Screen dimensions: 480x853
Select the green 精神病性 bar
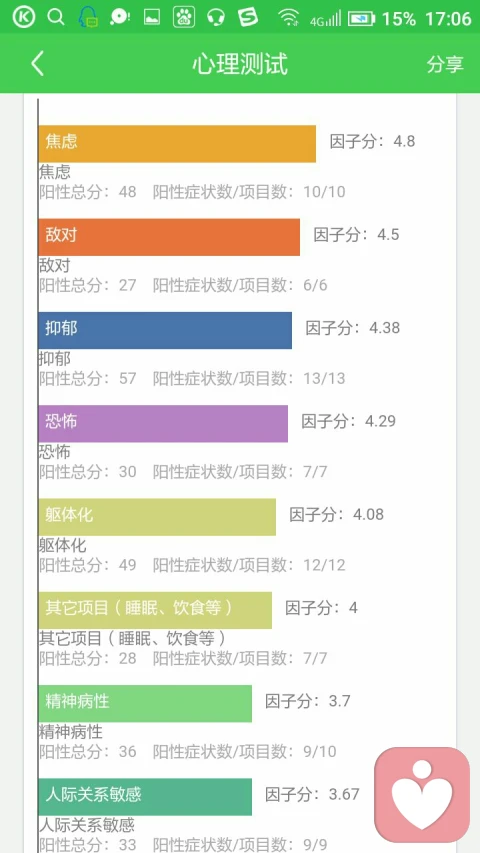point(145,703)
